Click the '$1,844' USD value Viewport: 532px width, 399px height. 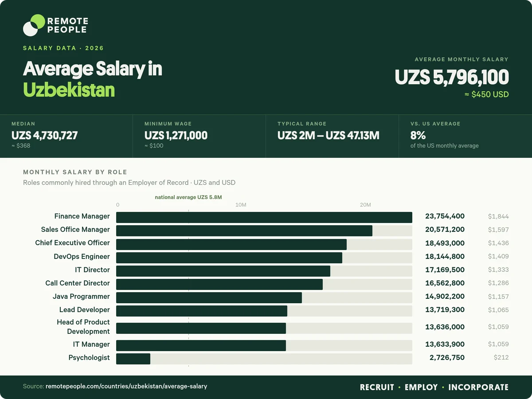[x=498, y=217]
